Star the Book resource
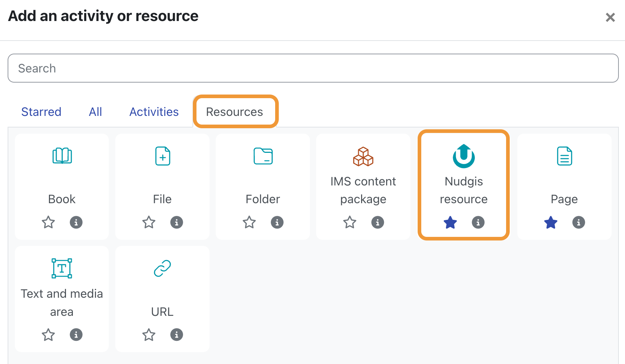The height and width of the screenshot is (364, 625). click(x=48, y=222)
